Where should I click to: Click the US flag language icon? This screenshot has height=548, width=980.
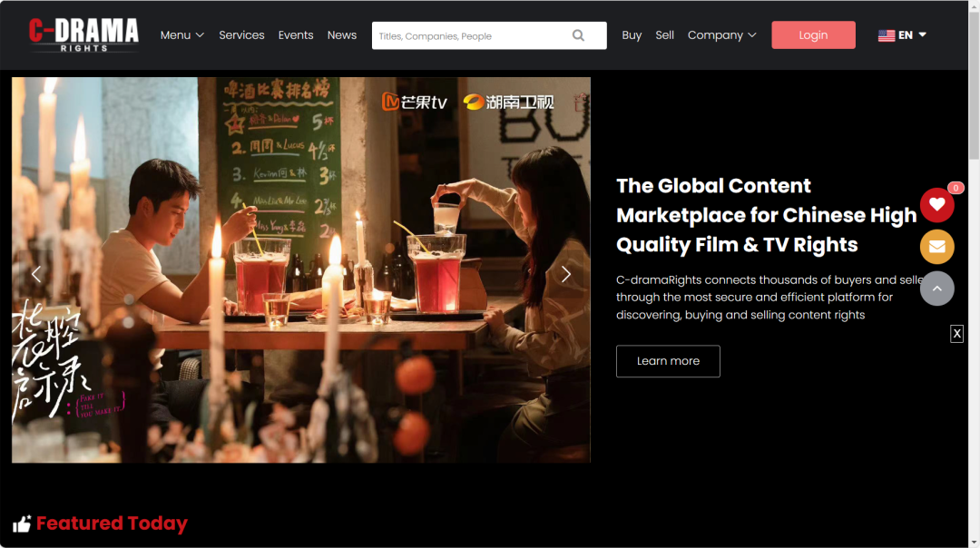pyautogui.click(x=886, y=35)
